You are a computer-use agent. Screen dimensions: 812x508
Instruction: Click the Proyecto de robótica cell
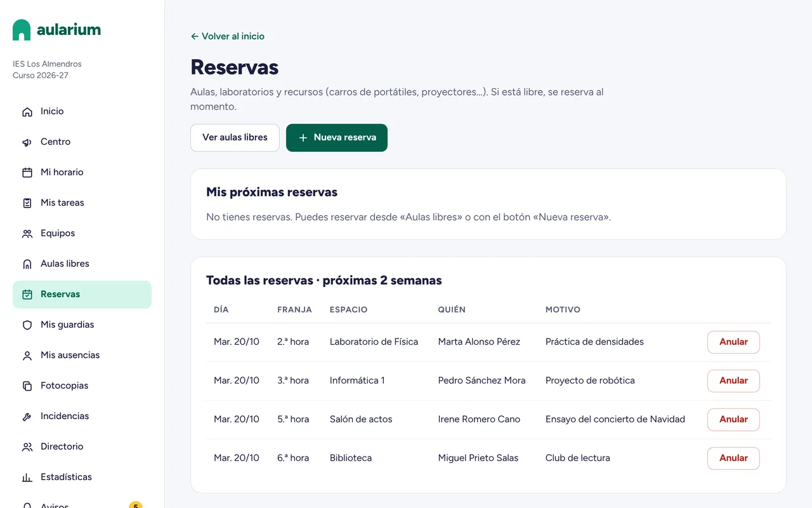click(x=590, y=381)
